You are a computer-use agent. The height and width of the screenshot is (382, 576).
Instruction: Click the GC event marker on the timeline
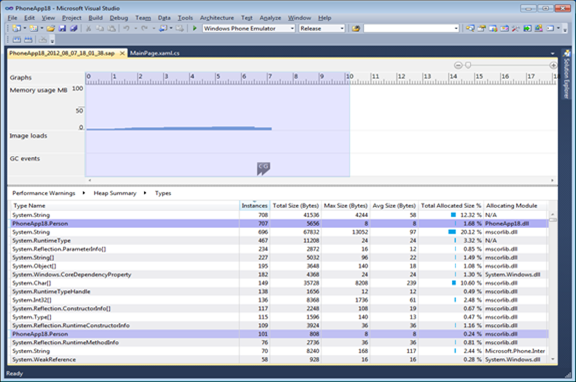pyautogui.click(x=263, y=168)
